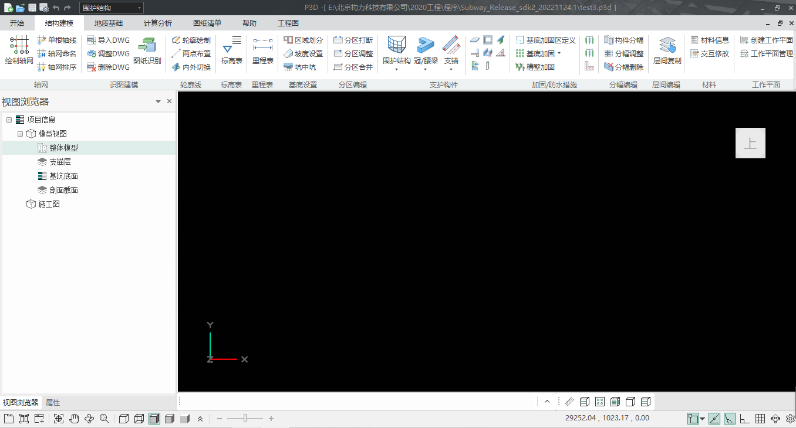The image size is (796, 428).
Task: Click the 删除DWG delete tool
Action: click(x=108, y=67)
